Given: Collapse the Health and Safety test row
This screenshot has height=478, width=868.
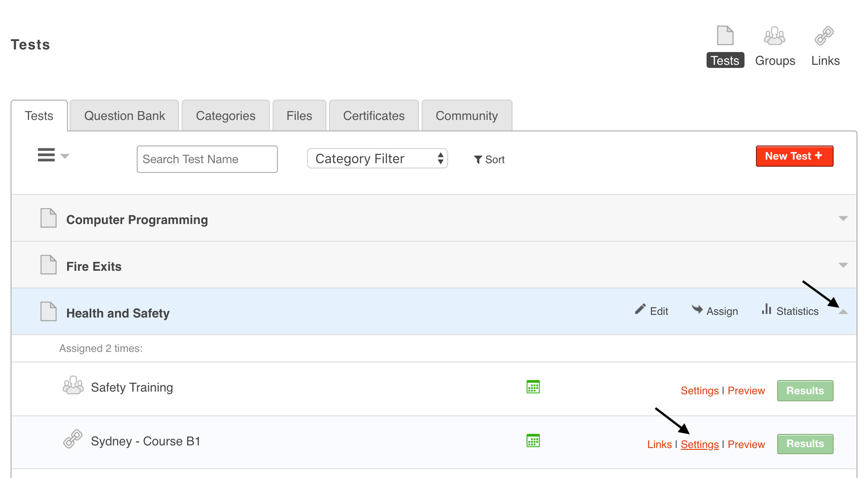Looking at the screenshot, I should [x=843, y=312].
